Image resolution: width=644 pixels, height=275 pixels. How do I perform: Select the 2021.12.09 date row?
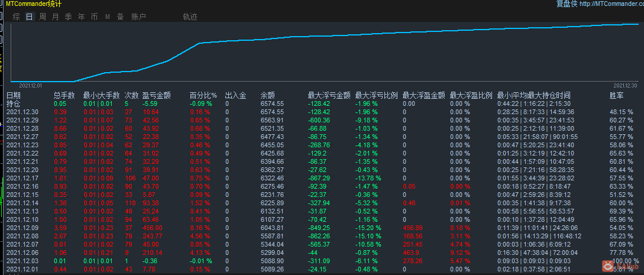(x=22, y=228)
